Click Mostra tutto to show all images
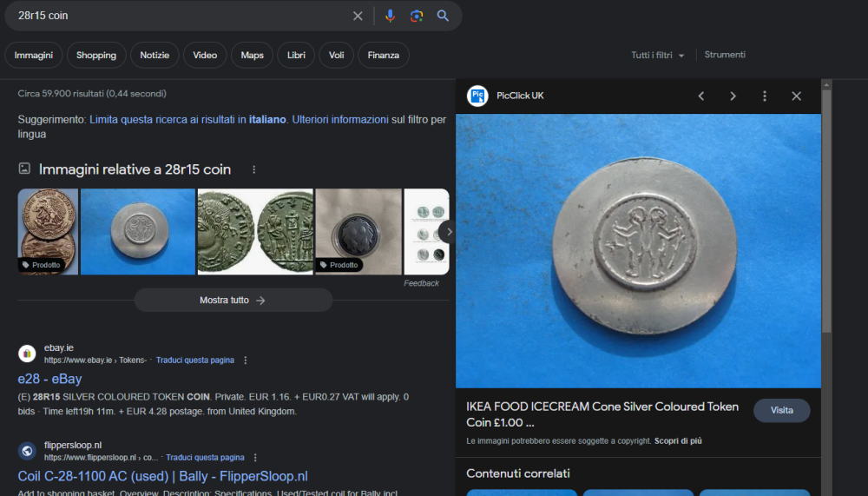This screenshot has width=868, height=496. 233,301
